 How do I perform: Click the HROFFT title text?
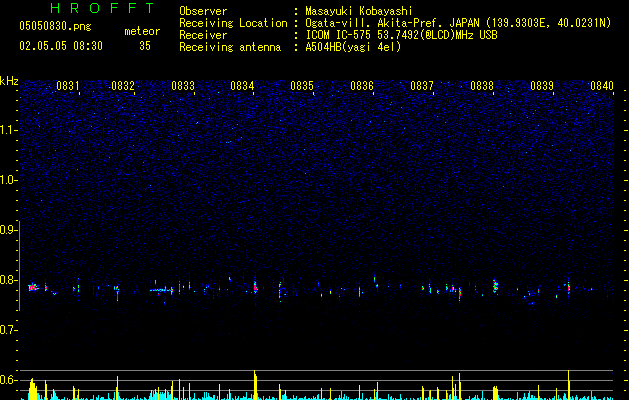102,8
